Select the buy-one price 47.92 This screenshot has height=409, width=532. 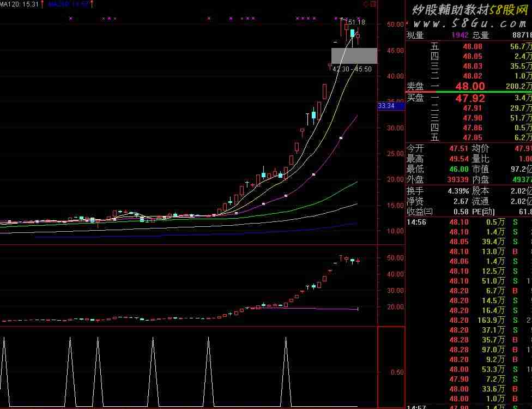(470, 98)
